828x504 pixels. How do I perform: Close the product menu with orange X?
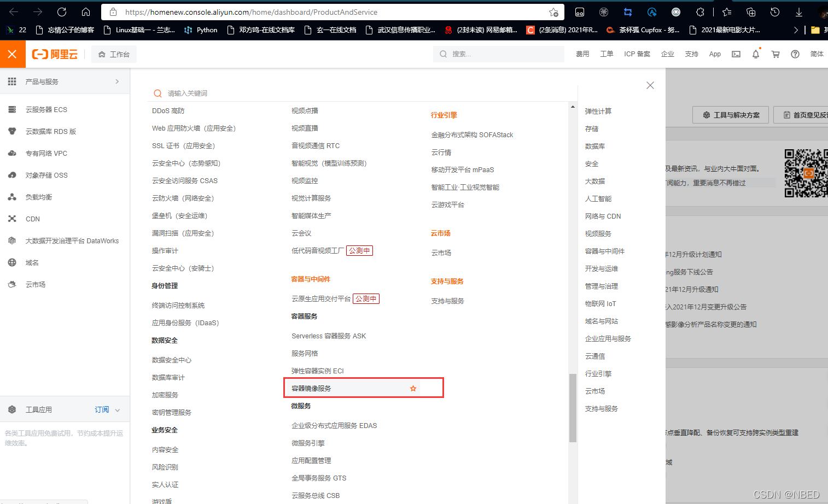pos(13,54)
